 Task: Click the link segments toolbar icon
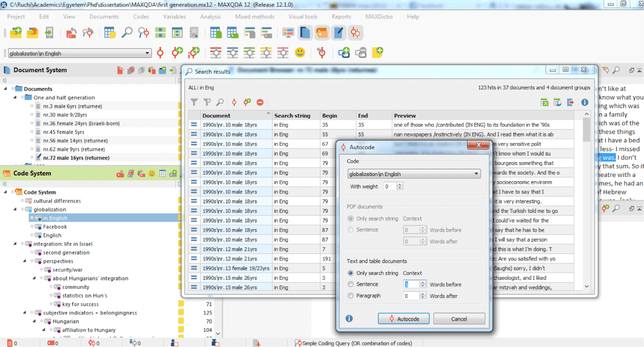344,52
